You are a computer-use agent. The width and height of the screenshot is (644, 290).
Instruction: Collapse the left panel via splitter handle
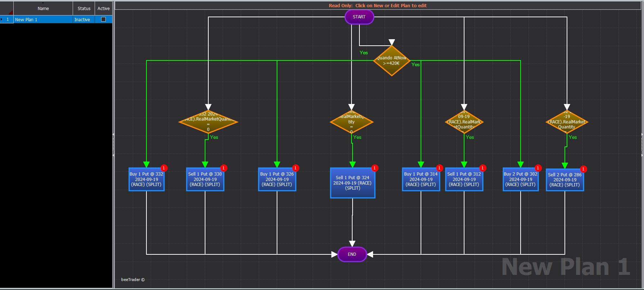pos(113,145)
